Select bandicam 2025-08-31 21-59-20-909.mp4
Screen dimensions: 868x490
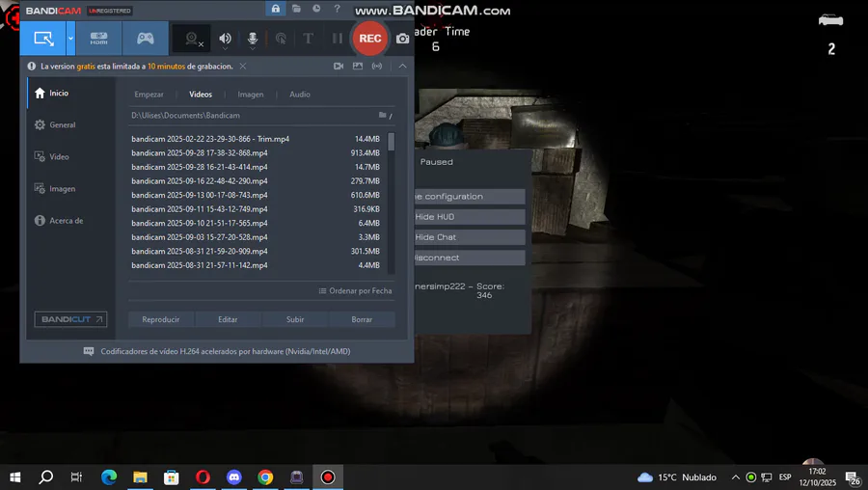[x=256, y=251]
